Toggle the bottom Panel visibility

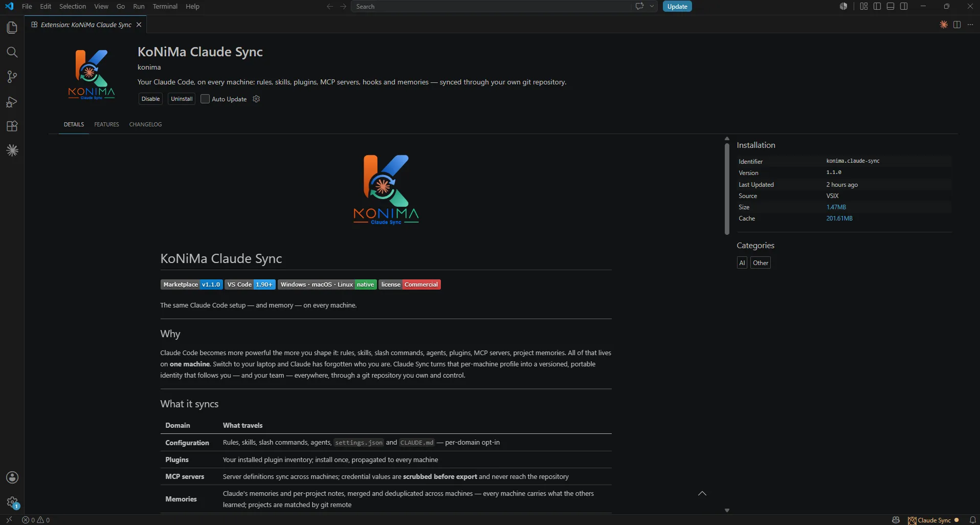tap(890, 6)
